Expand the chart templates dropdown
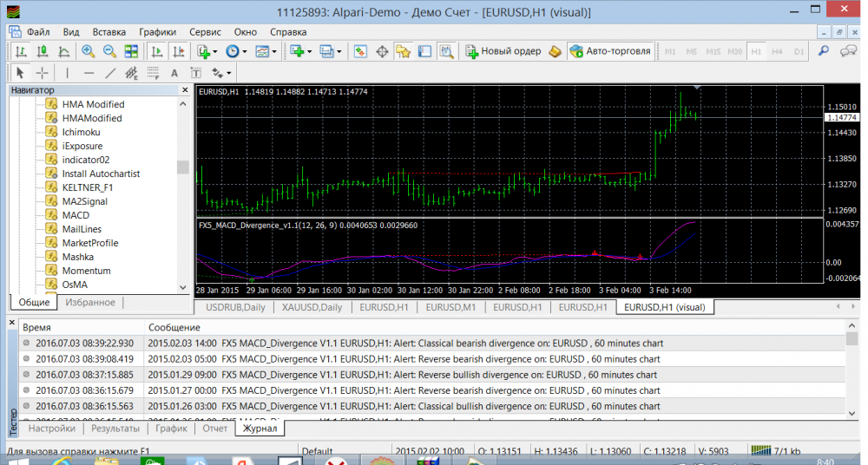868x465 pixels. point(266,51)
